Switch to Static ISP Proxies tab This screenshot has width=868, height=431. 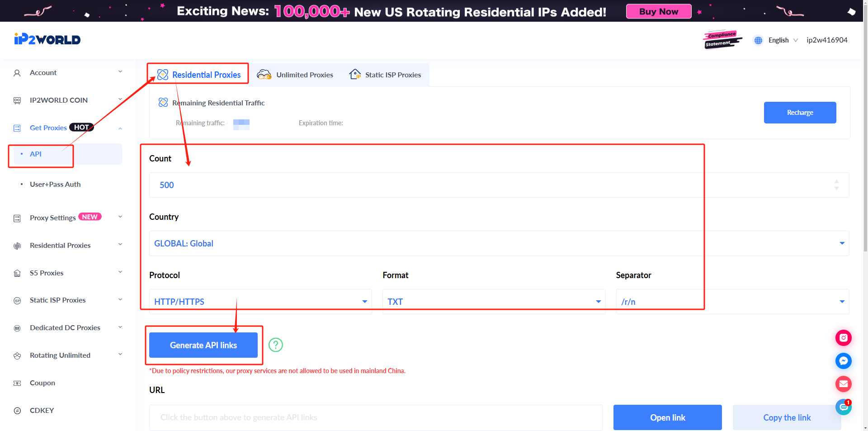(x=385, y=75)
